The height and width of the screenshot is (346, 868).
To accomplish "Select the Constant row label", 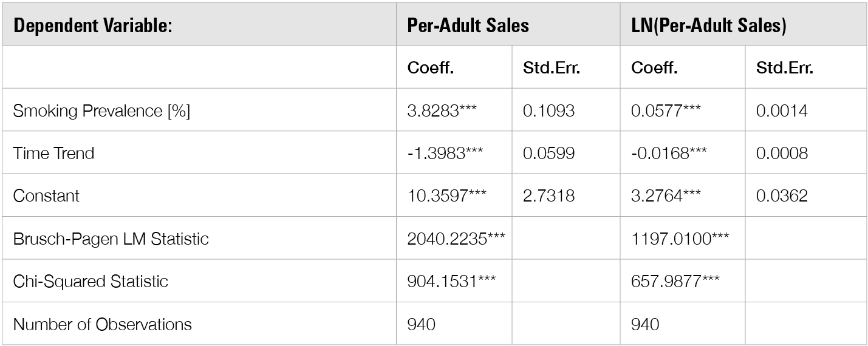I will point(46,196).
